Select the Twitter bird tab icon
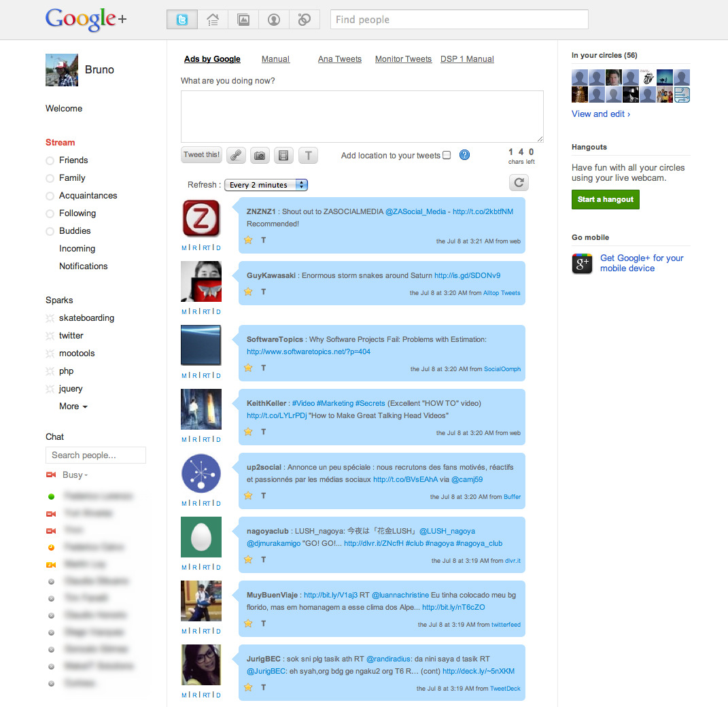This screenshot has width=728, height=707. coord(181,19)
